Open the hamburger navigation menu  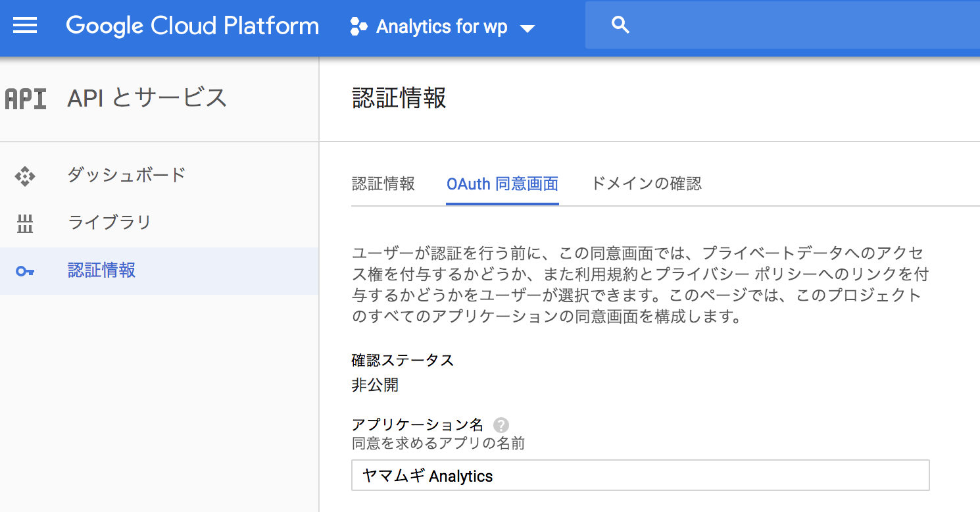pyautogui.click(x=25, y=26)
